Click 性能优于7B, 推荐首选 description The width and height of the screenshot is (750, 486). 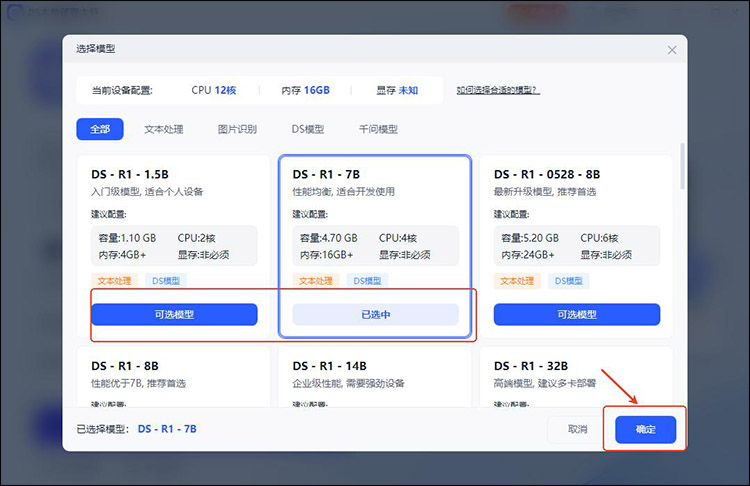click(x=138, y=384)
